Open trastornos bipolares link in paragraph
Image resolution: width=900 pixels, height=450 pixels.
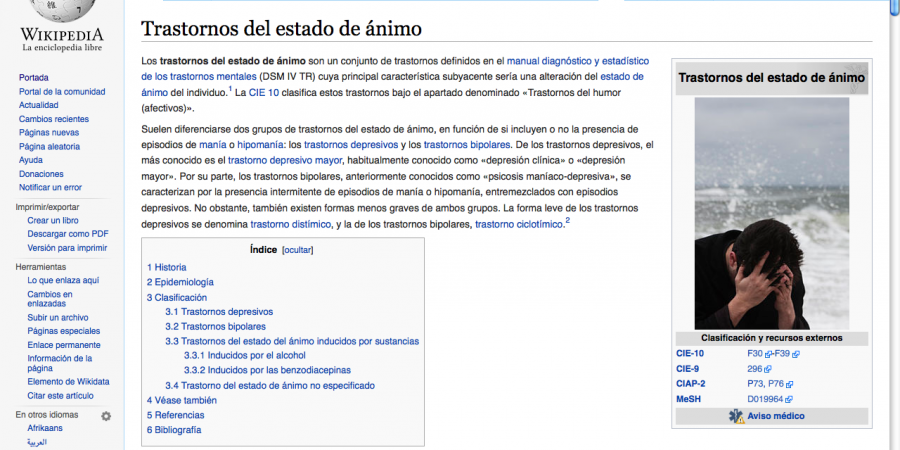point(468,145)
